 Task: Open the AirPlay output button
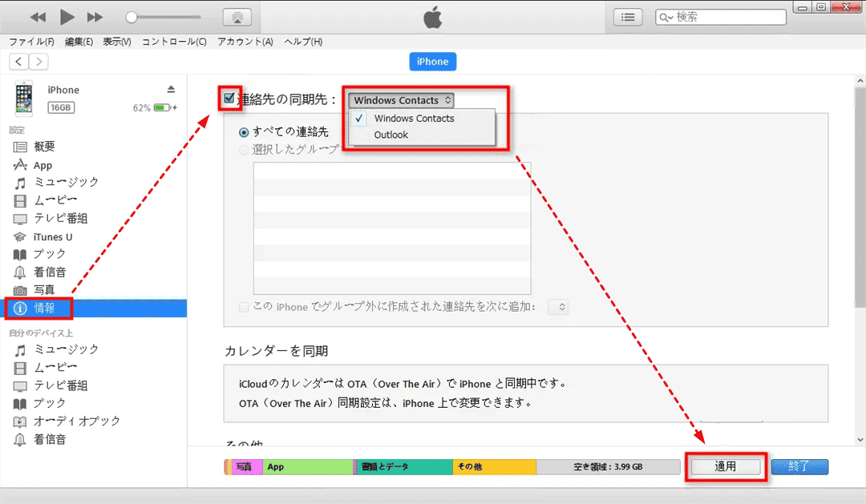[237, 17]
